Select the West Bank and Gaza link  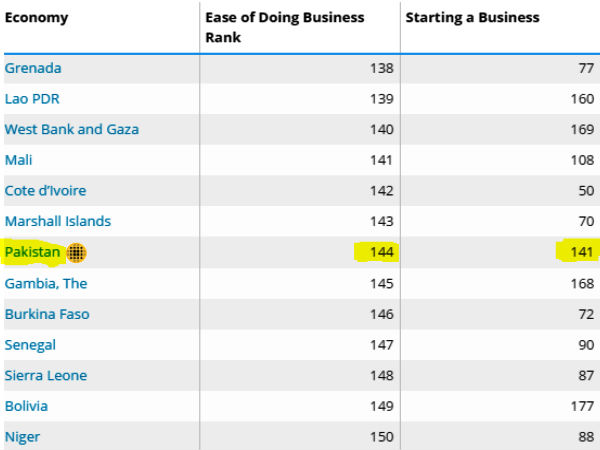(x=72, y=129)
